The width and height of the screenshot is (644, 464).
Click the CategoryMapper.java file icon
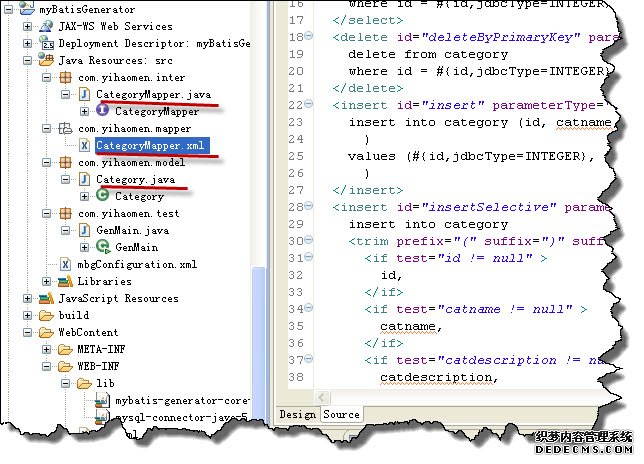coord(84,94)
